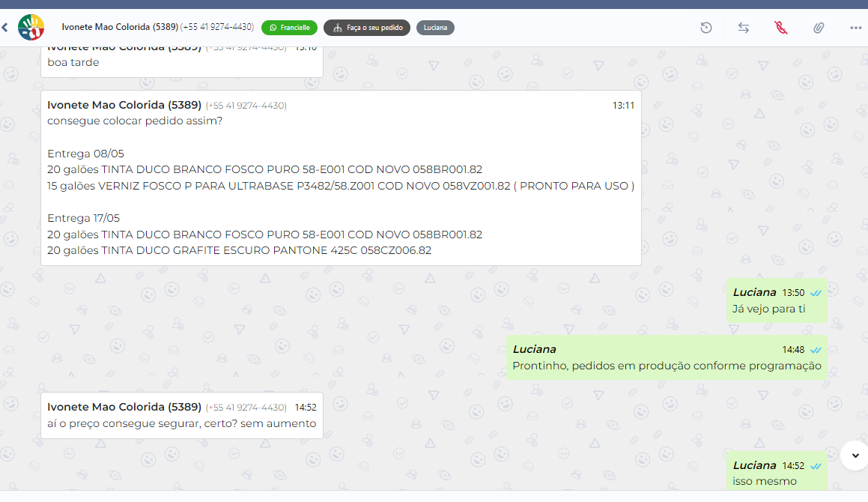End the chat with red phone icon
Image resolution: width=868 pixels, height=502 pixels.
[781, 28]
